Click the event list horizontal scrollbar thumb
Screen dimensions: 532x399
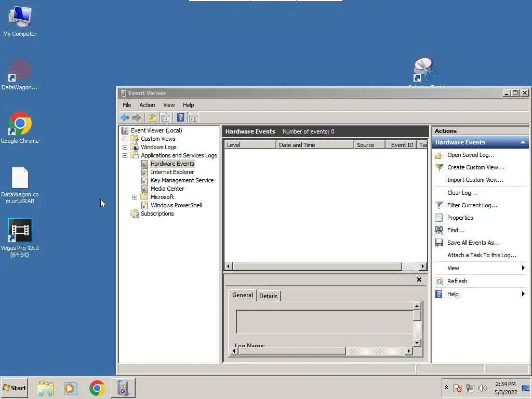tap(317, 267)
